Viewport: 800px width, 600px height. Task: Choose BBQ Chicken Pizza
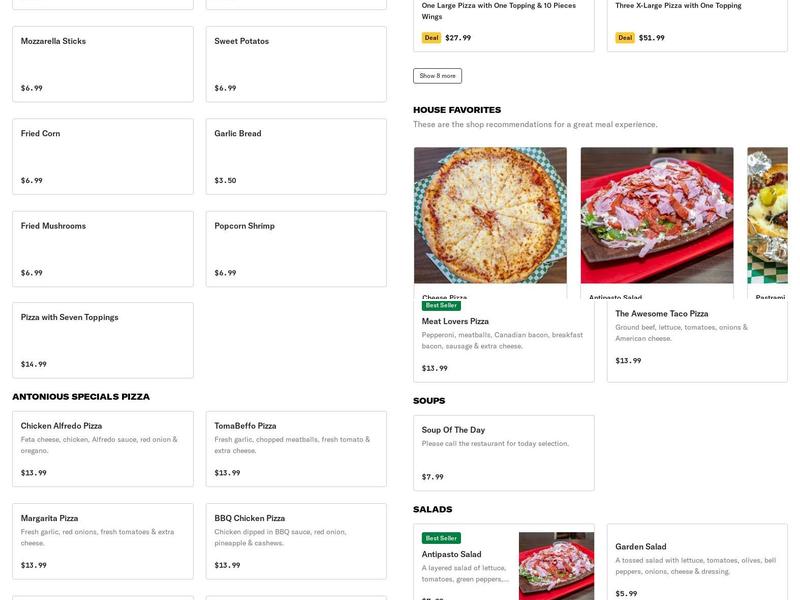(x=296, y=541)
